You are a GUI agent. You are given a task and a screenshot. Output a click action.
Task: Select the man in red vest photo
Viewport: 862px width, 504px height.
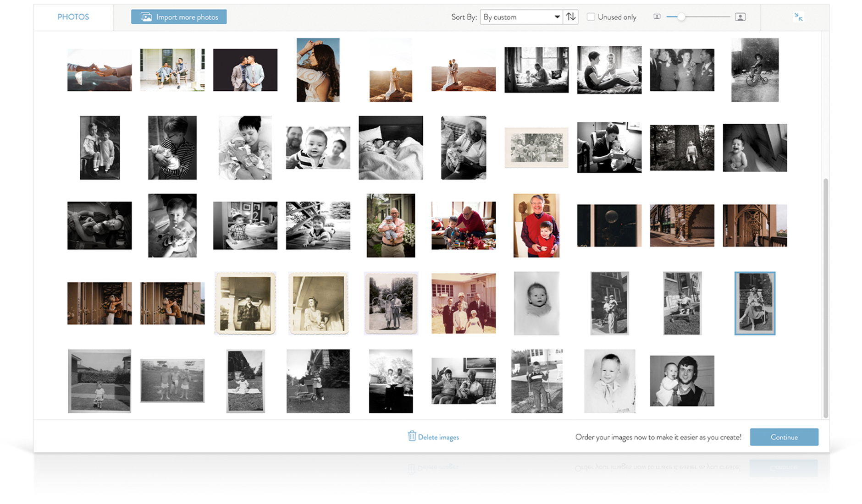pos(536,225)
